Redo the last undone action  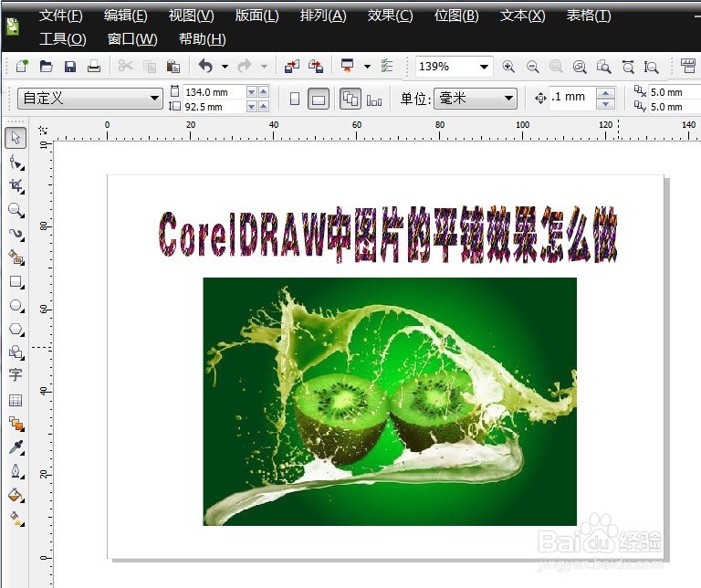(x=244, y=66)
